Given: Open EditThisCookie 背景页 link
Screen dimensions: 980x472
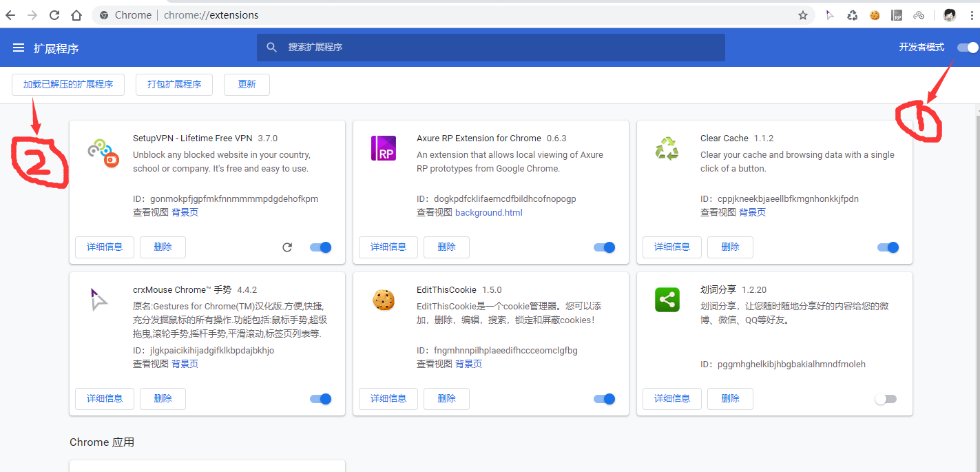Looking at the screenshot, I should 468,364.
